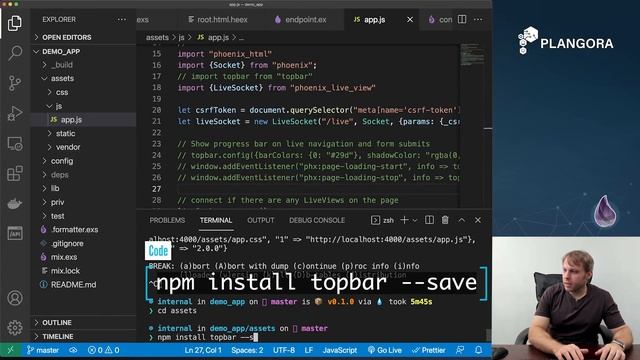Open the notifications bell
Screen dimensions: 640x360
click(478, 350)
